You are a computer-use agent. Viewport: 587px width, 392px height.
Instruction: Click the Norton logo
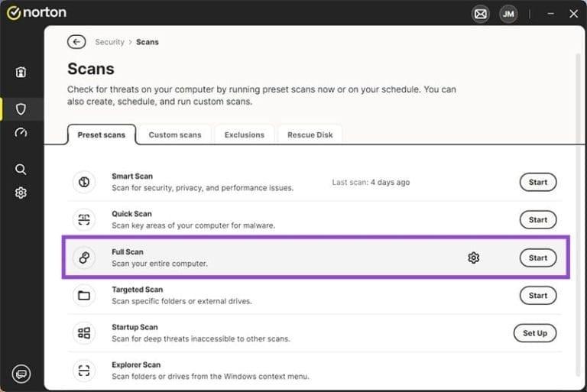click(37, 13)
